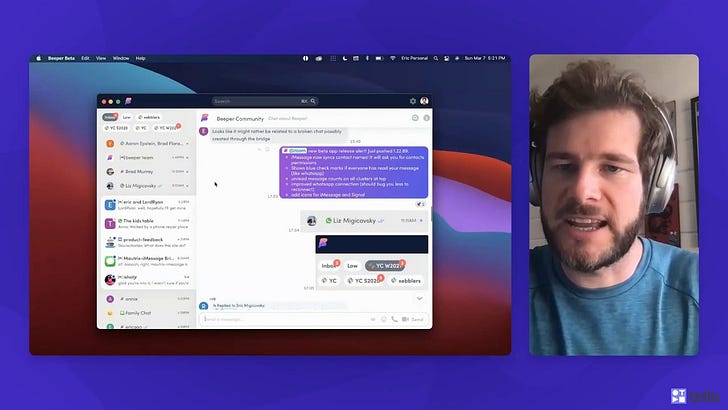Open the Beeper settings gear

[x=413, y=101]
